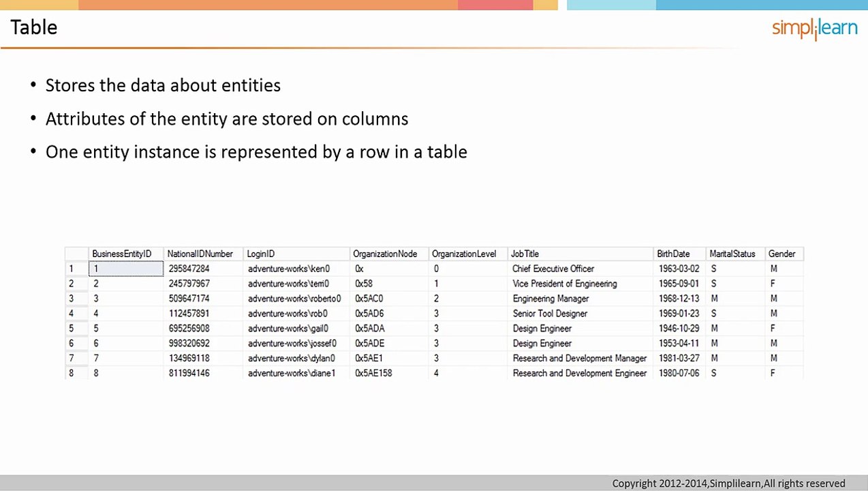Click national ID 134969118
The height and width of the screenshot is (491, 868).
189,358
